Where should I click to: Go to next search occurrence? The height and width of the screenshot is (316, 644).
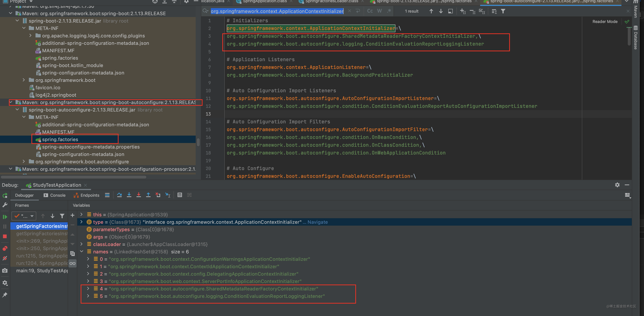pyautogui.click(x=441, y=11)
